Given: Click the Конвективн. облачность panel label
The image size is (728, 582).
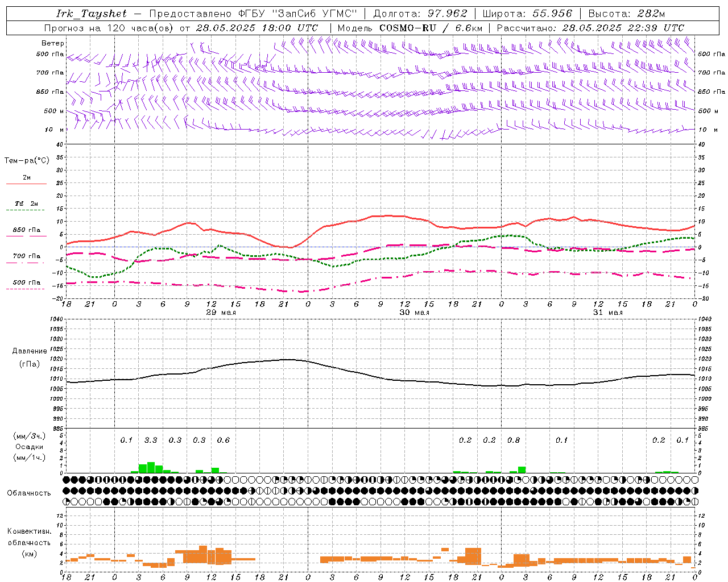Looking at the screenshot, I should (x=29, y=537).
